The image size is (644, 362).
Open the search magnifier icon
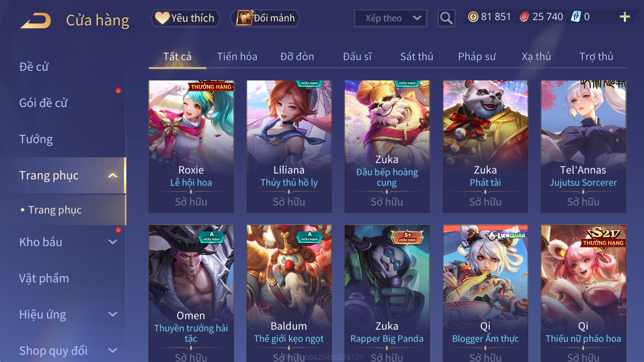pos(446,18)
